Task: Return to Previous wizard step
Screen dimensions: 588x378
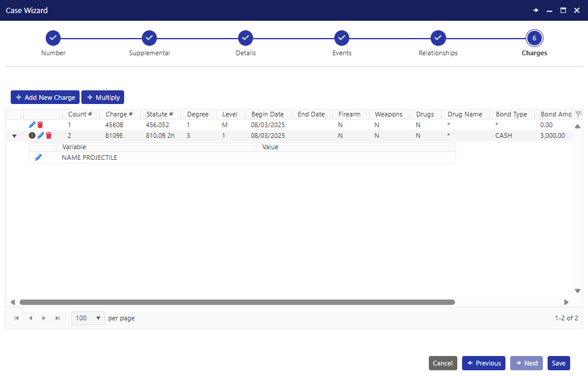Action: coord(483,363)
